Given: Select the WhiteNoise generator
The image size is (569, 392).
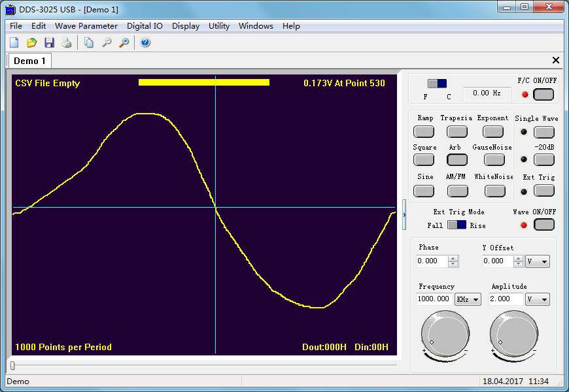Looking at the screenshot, I should pos(494,191).
